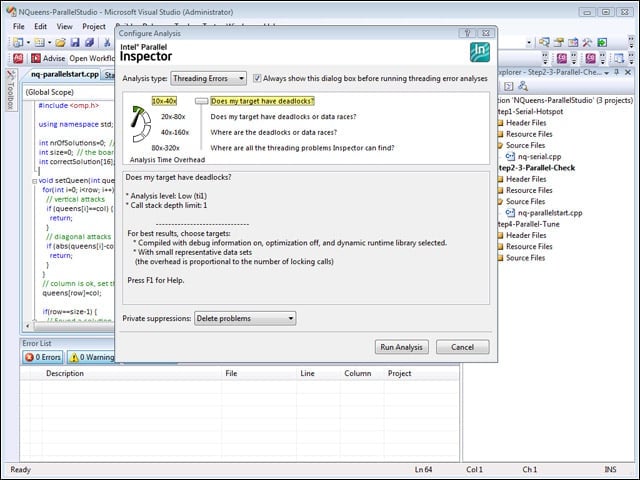The height and width of the screenshot is (480, 640).
Task: Click the analysis level slider handle
Action: point(201,101)
